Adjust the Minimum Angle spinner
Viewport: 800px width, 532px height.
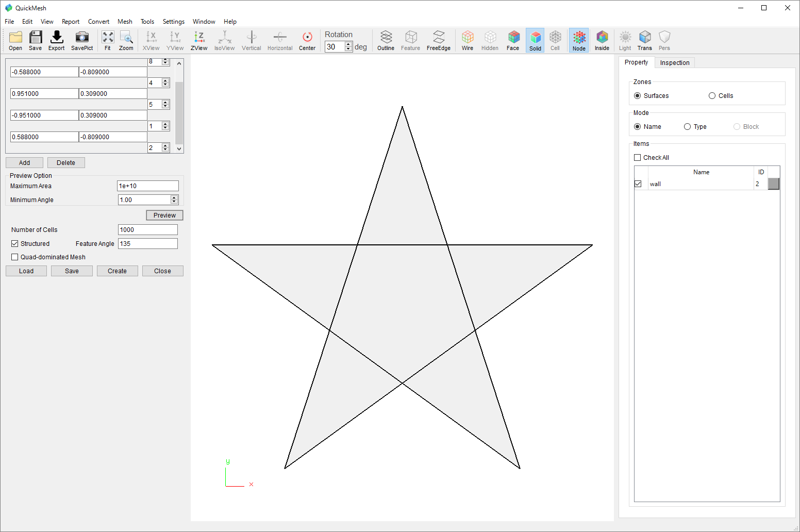pyautogui.click(x=174, y=199)
